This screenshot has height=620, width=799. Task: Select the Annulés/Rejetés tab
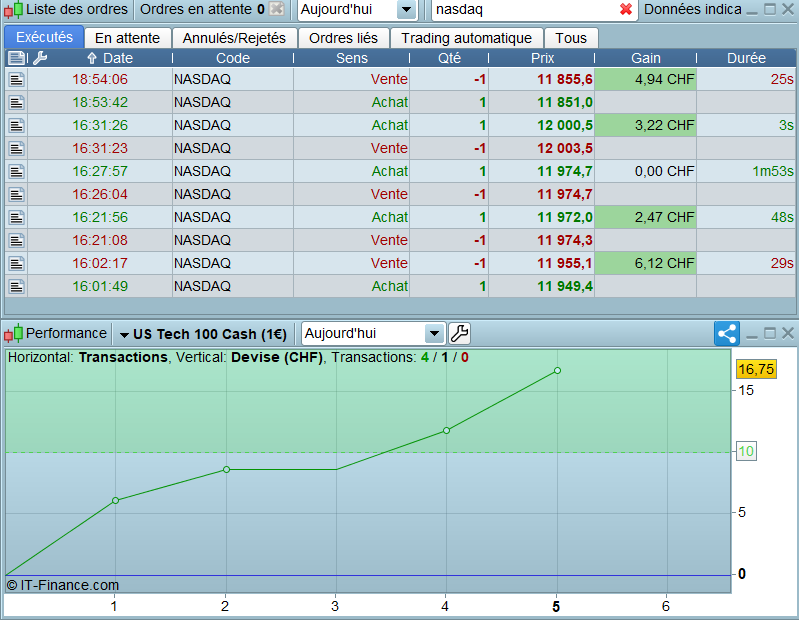pyautogui.click(x=234, y=38)
